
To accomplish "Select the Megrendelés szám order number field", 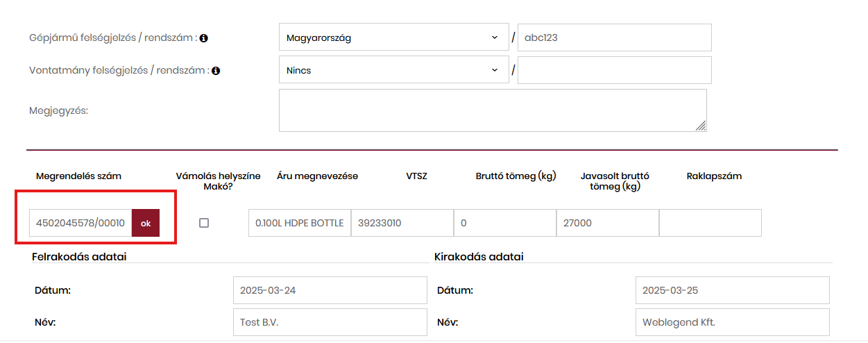I will coord(80,223).
